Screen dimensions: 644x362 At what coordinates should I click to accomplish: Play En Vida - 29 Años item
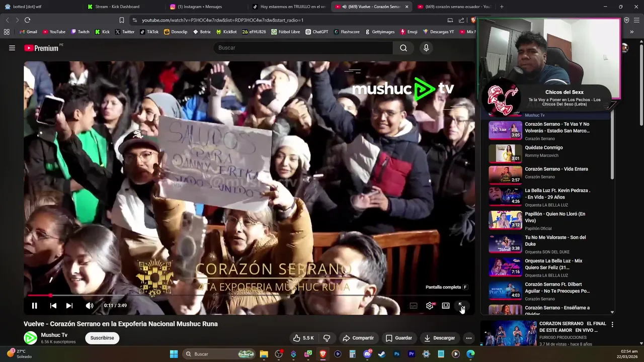click(x=548, y=197)
